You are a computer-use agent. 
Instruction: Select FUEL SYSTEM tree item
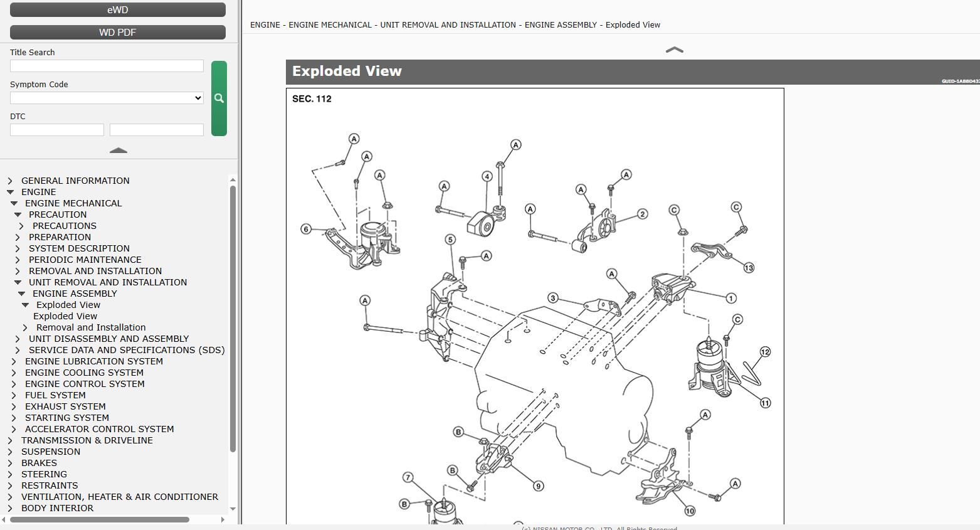click(x=55, y=395)
